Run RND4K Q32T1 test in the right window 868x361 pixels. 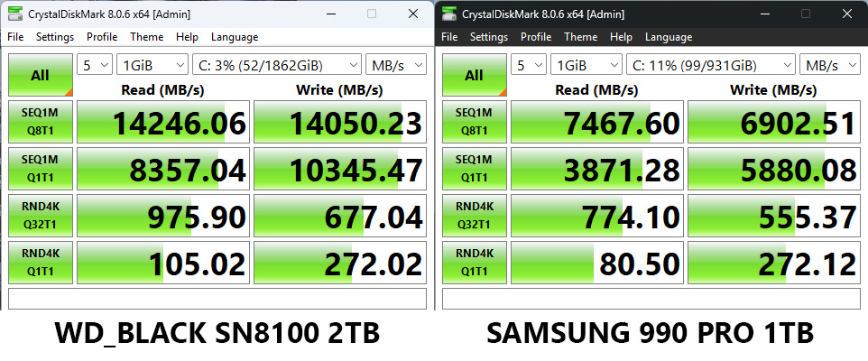click(x=475, y=216)
